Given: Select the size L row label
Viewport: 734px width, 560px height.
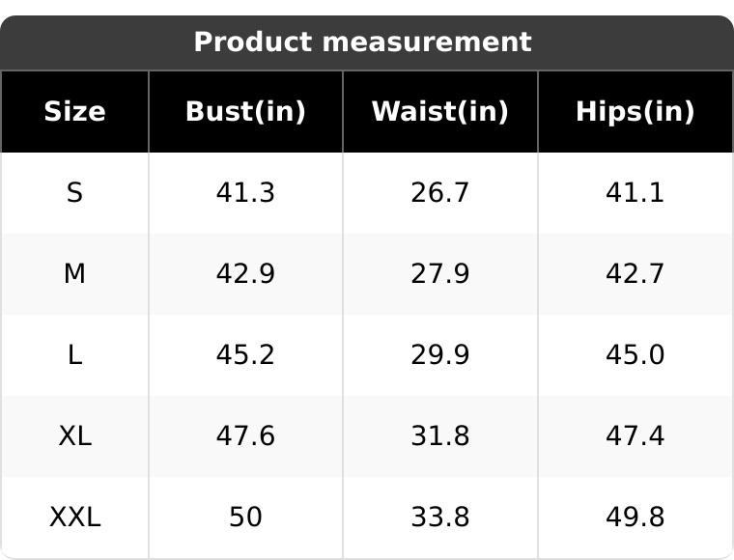Looking at the screenshot, I should (74, 355).
